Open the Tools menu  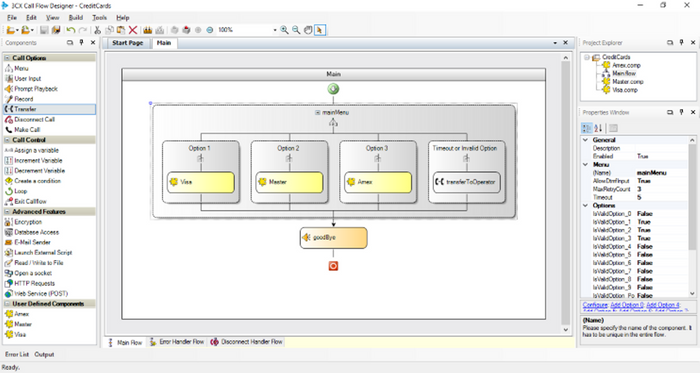(x=99, y=17)
